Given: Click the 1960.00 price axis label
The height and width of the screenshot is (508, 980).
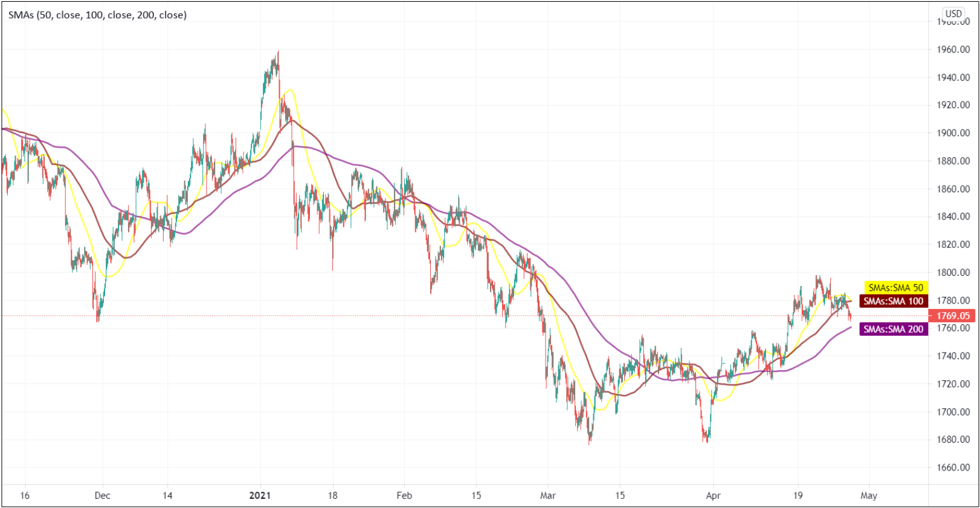Looking at the screenshot, I should [x=953, y=50].
